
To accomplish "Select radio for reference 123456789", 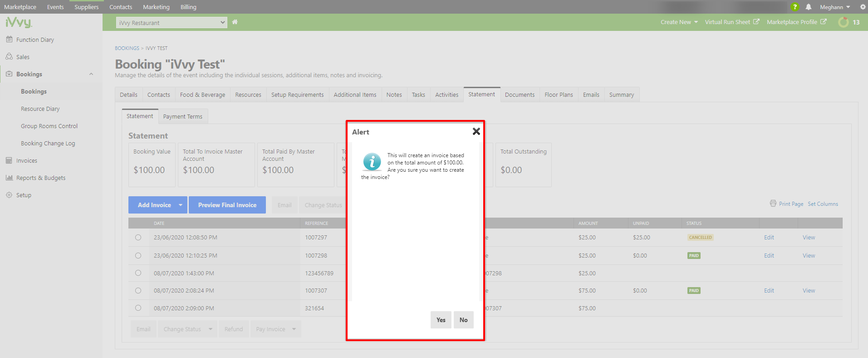I will (138, 273).
